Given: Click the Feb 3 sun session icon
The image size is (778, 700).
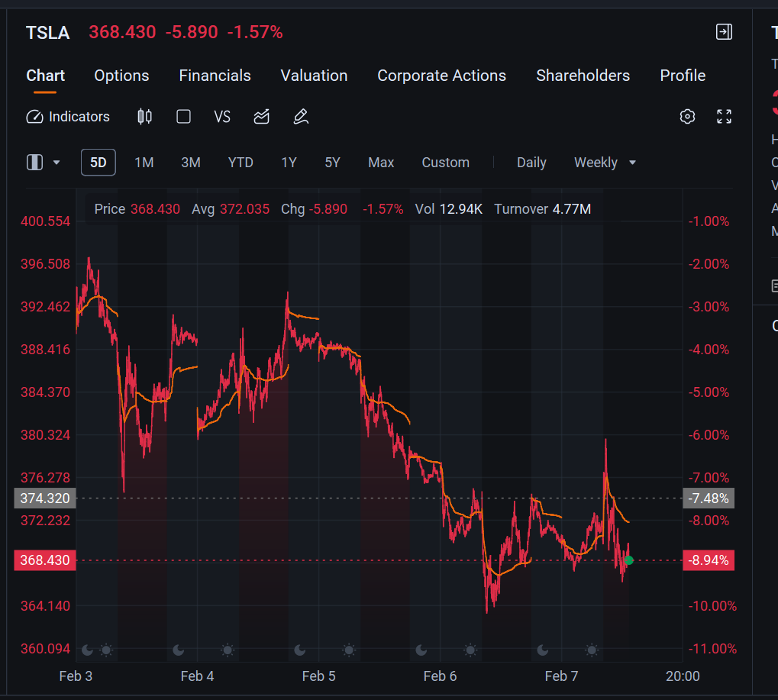Looking at the screenshot, I should 106,650.
